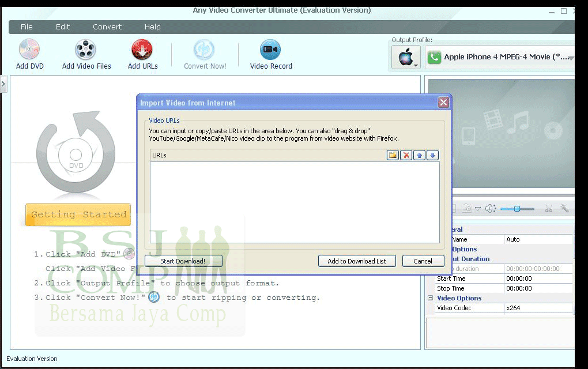Open the Help menu
588x369 pixels.
[153, 27]
